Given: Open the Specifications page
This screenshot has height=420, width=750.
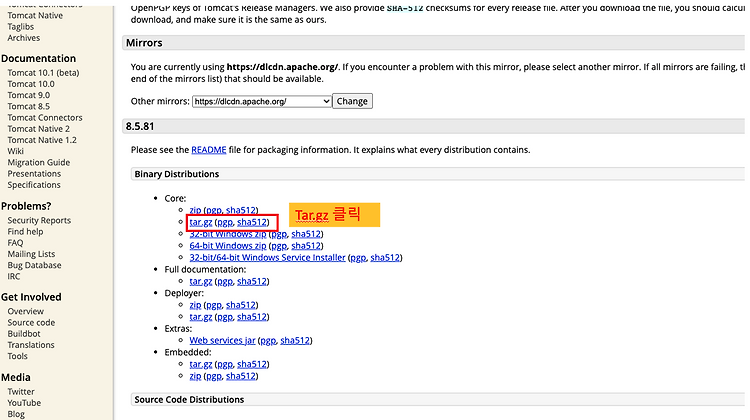Looking at the screenshot, I should 33,185.
